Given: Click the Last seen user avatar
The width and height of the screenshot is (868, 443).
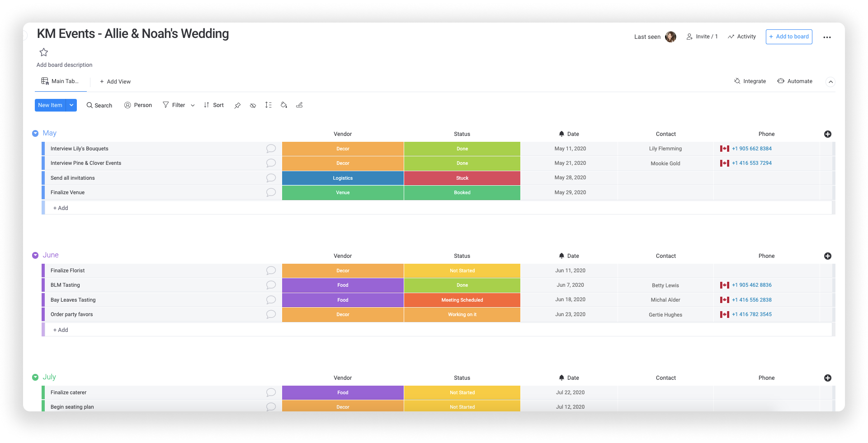Looking at the screenshot, I should click(x=670, y=37).
